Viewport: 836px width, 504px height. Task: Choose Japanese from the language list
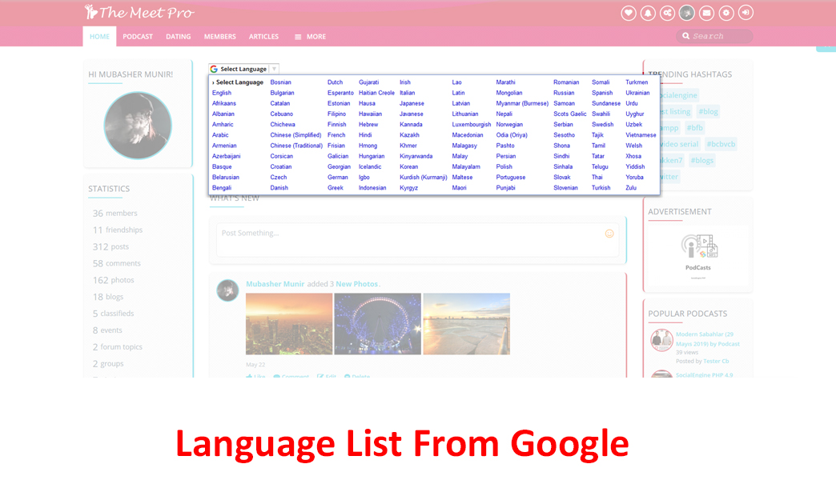pos(412,103)
